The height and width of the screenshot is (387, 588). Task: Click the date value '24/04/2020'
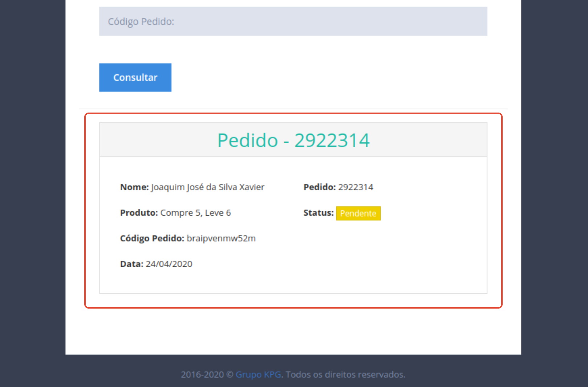pyautogui.click(x=169, y=264)
